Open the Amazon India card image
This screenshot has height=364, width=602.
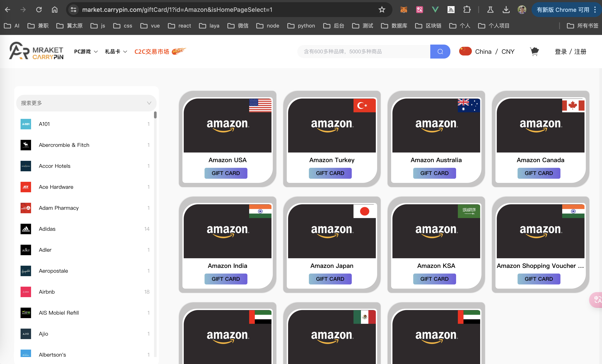click(227, 231)
